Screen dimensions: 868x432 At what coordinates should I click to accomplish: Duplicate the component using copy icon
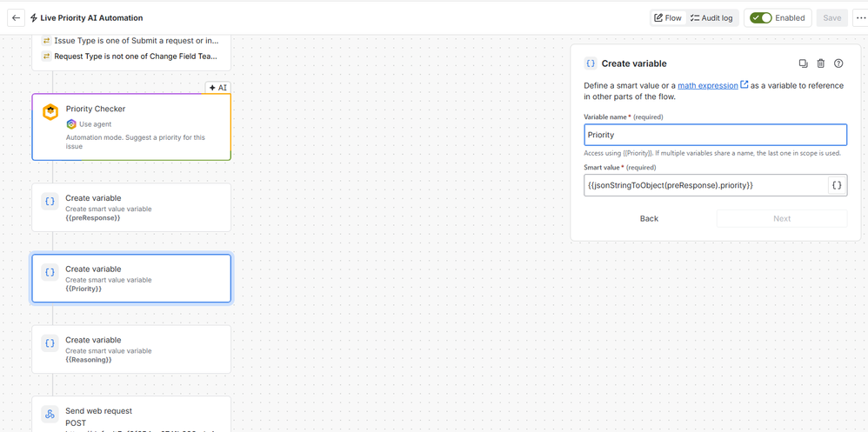click(804, 63)
